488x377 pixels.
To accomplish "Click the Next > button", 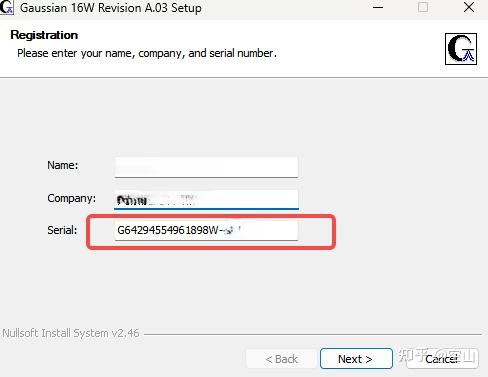I will click(x=356, y=359).
